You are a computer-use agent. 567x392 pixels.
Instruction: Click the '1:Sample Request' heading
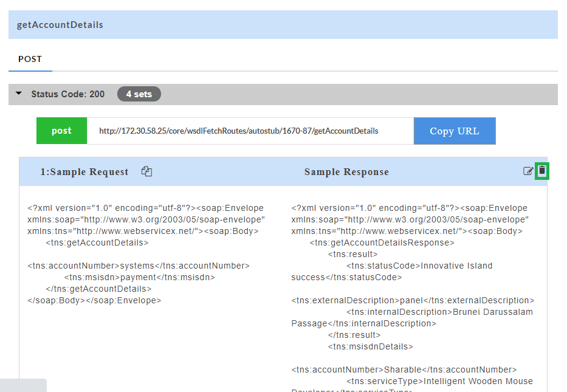[84, 172]
